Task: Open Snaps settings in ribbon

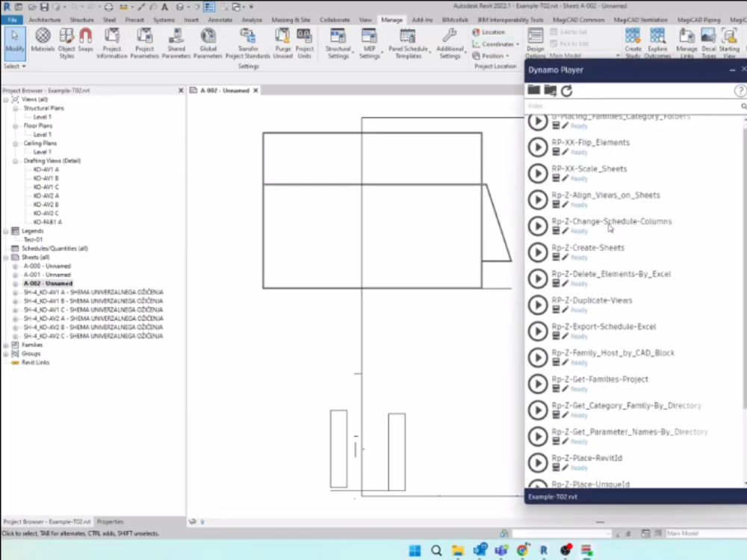Action: pos(86,40)
